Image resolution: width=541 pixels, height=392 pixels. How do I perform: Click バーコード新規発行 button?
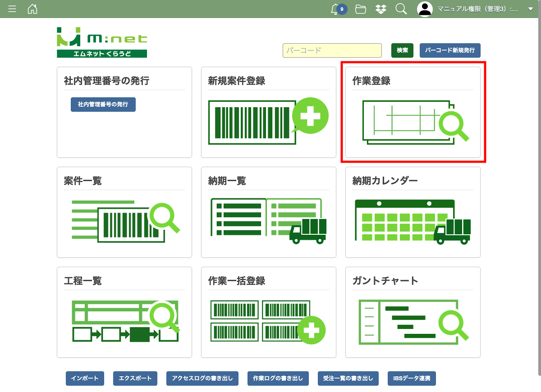449,50
